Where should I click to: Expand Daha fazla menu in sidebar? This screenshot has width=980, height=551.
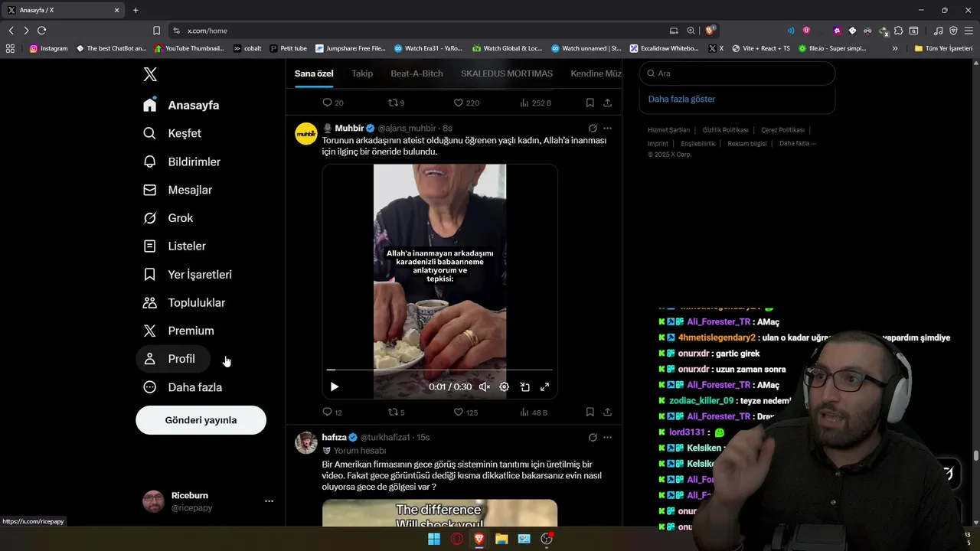[184, 387]
